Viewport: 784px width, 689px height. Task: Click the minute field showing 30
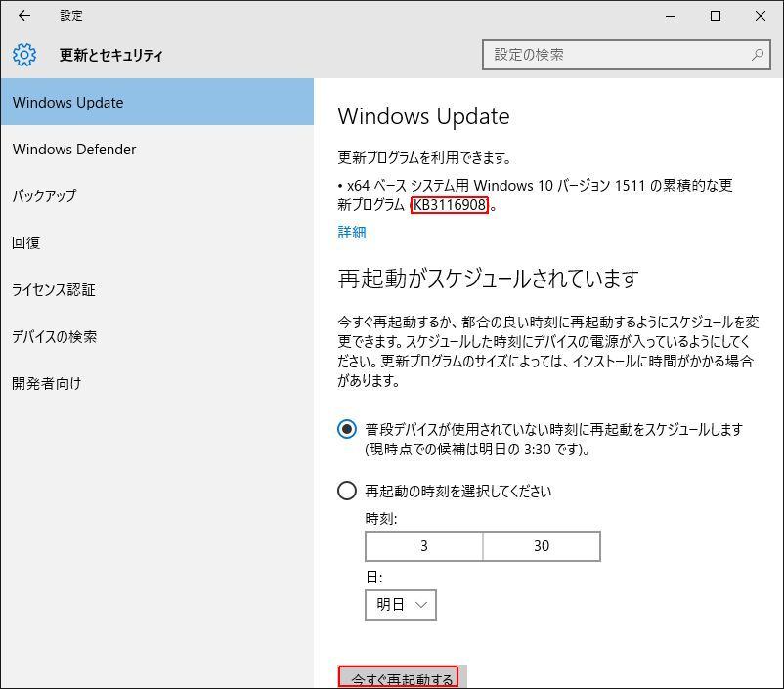pyautogui.click(x=542, y=546)
